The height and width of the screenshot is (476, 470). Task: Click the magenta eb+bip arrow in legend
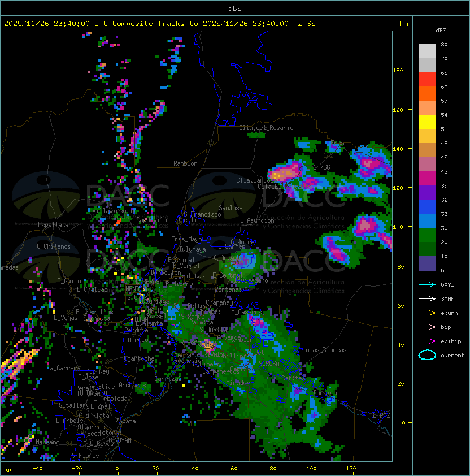[x=427, y=341]
